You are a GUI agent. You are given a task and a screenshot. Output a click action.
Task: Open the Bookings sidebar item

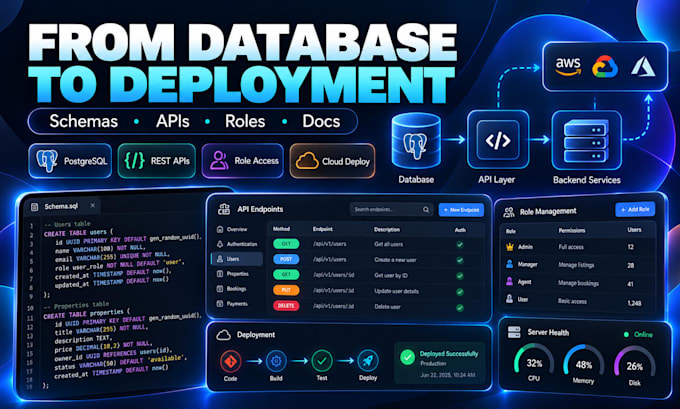pos(237,288)
